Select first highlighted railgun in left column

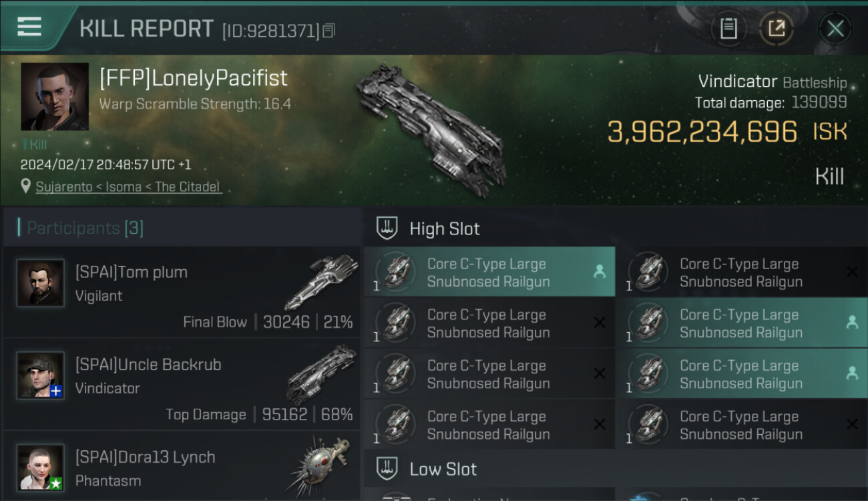[x=489, y=273]
